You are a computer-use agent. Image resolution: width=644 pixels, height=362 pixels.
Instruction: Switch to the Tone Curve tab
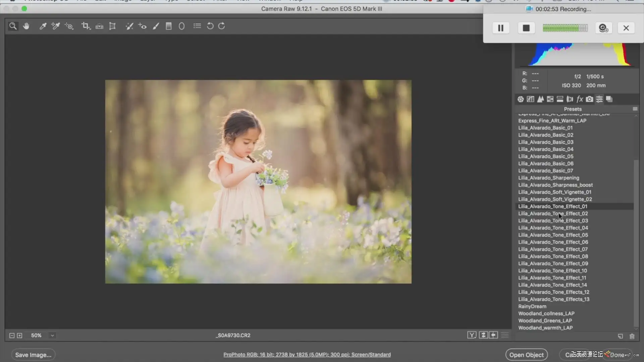530,99
